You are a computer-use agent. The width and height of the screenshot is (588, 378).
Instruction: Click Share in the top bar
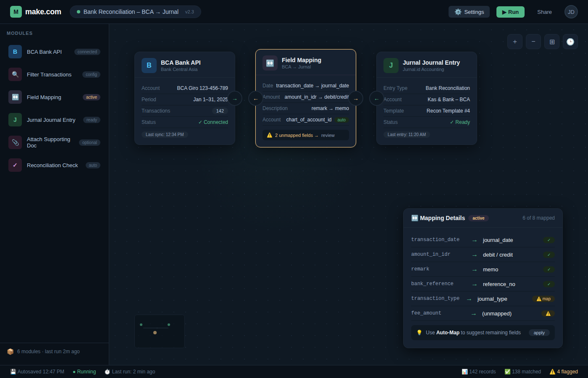(544, 12)
